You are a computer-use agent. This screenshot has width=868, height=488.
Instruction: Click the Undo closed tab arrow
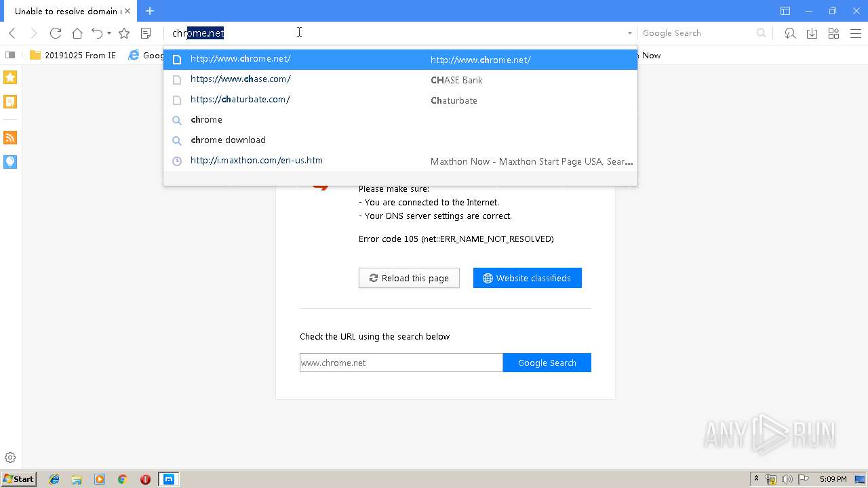coord(97,33)
